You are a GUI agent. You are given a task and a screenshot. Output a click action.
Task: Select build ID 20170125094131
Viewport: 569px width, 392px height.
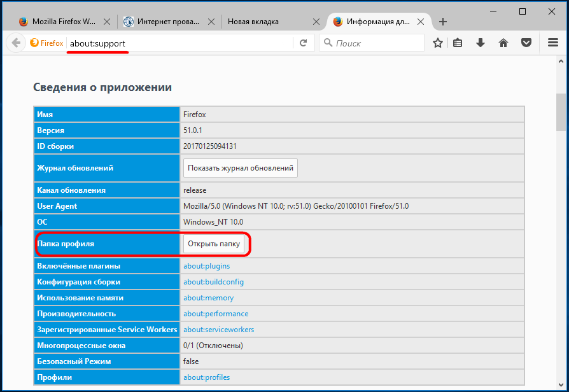210,146
